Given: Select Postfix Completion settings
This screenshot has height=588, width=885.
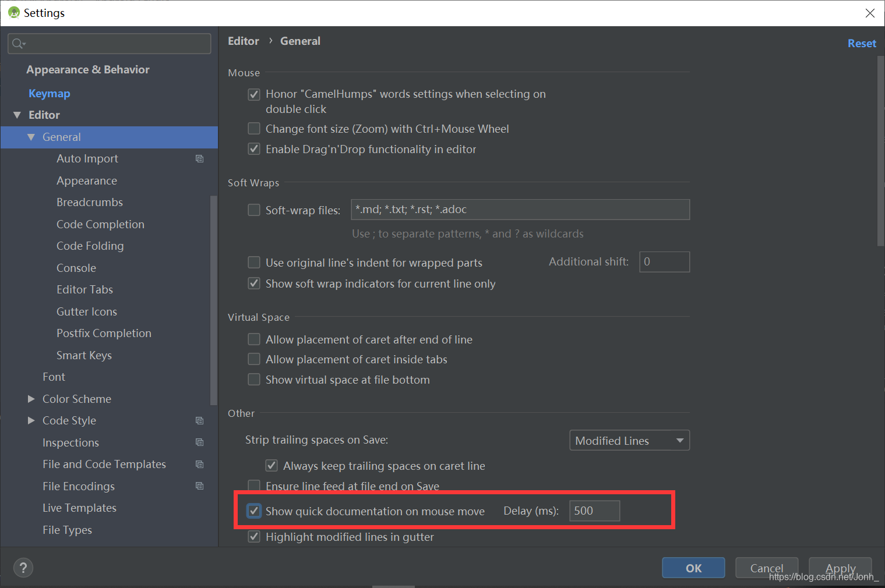Looking at the screenshot, I should 104,334.
